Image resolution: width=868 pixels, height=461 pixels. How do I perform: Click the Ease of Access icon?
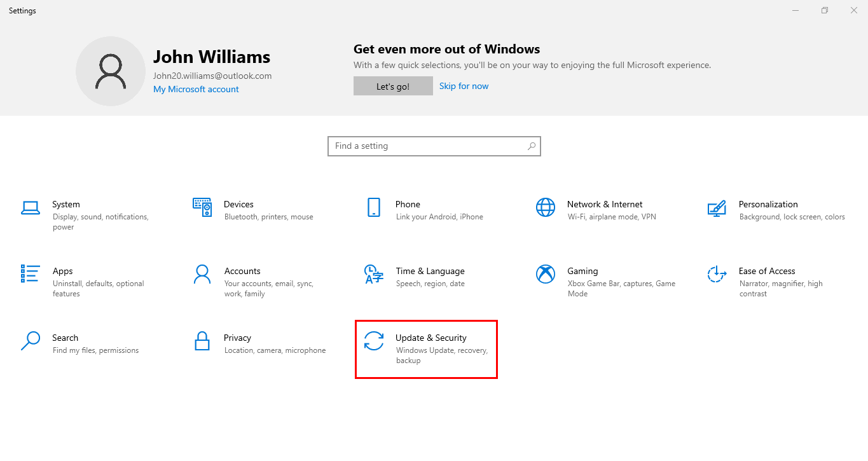717,274
